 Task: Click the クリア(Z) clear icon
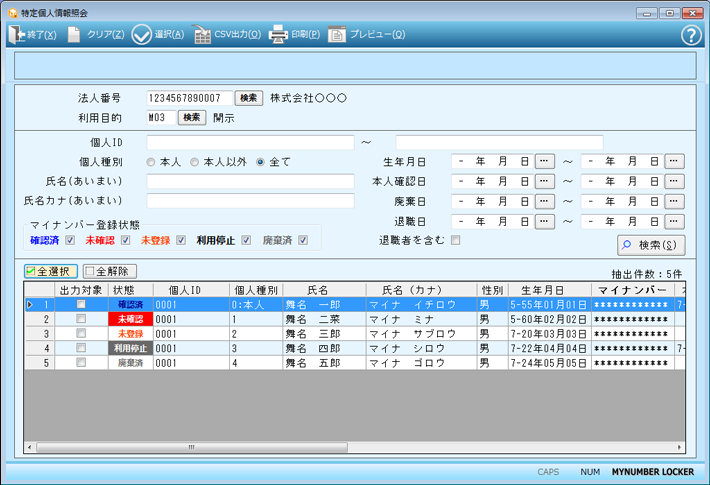coord(75,35)
